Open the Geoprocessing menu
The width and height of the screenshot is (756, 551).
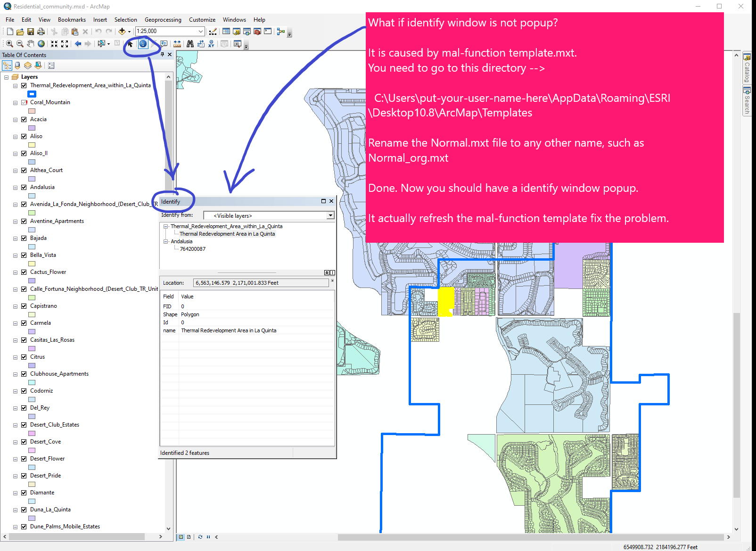tap(163, 20)
